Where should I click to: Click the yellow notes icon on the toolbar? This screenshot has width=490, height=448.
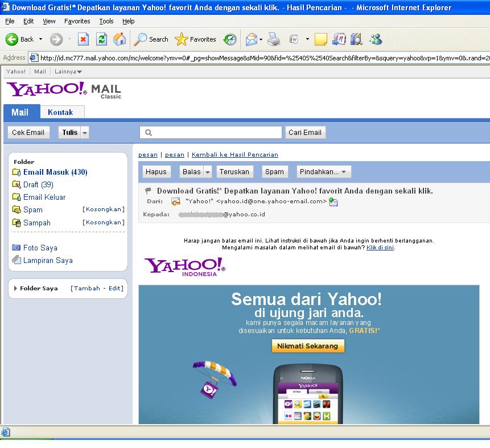pyautogui.click(x=321, y=40)
